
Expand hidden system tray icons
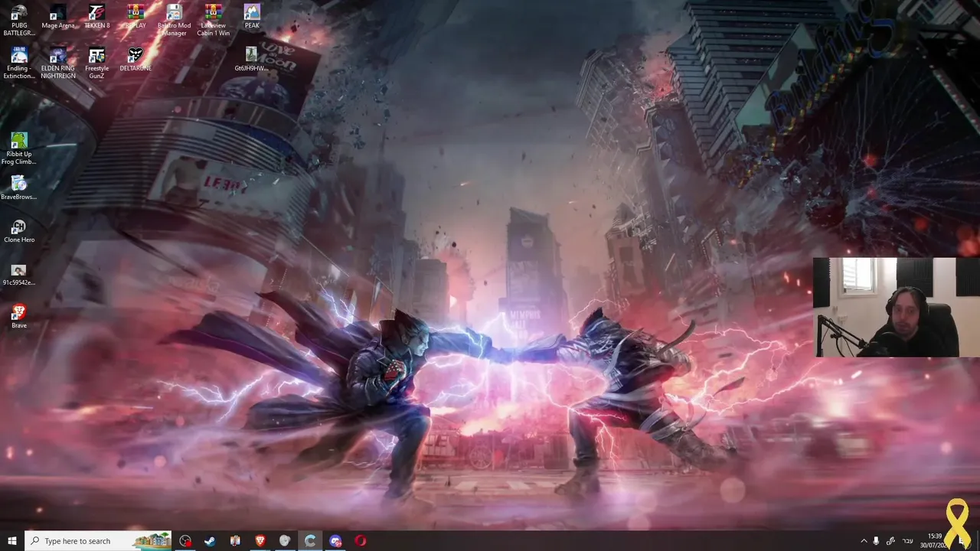click(864, 541)
